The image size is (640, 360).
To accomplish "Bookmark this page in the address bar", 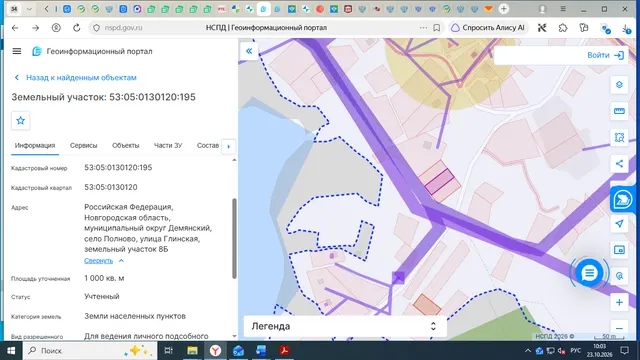I will 437,28.
